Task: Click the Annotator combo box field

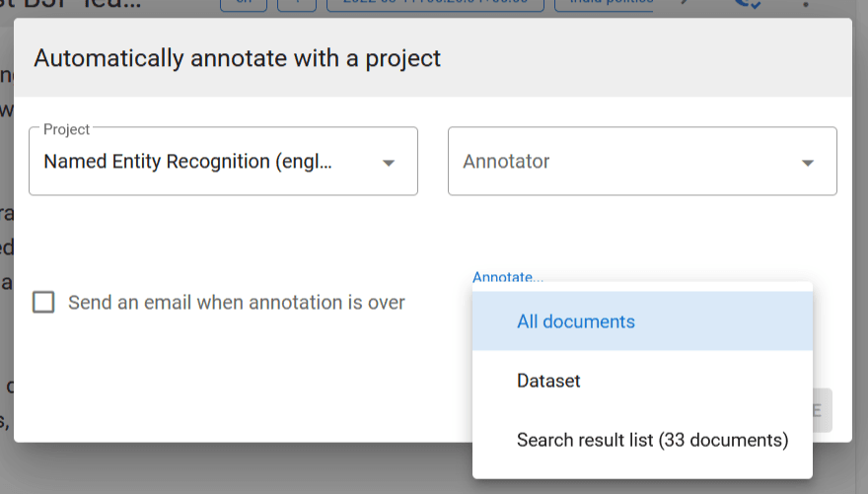Action: pos(621,162)
